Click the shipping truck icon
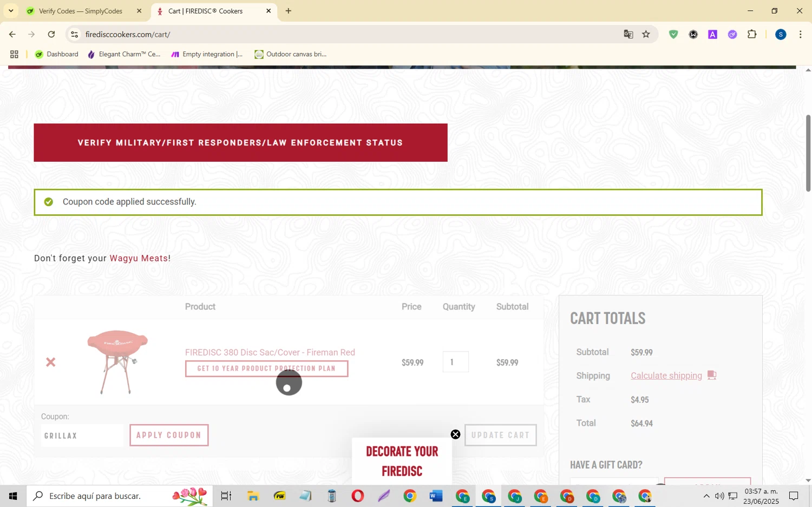This screenshot has height=507, width=812. point(712,375)
